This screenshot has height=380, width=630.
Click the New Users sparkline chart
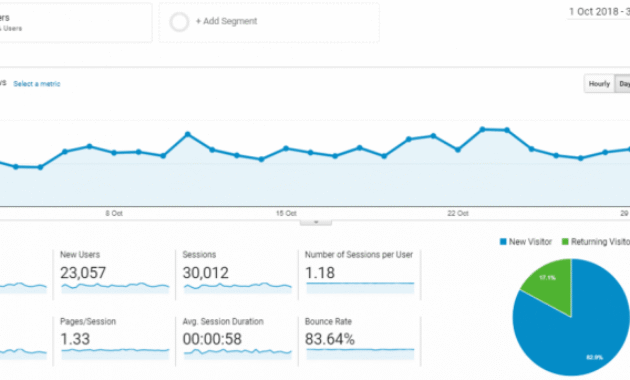coord(115,288)
